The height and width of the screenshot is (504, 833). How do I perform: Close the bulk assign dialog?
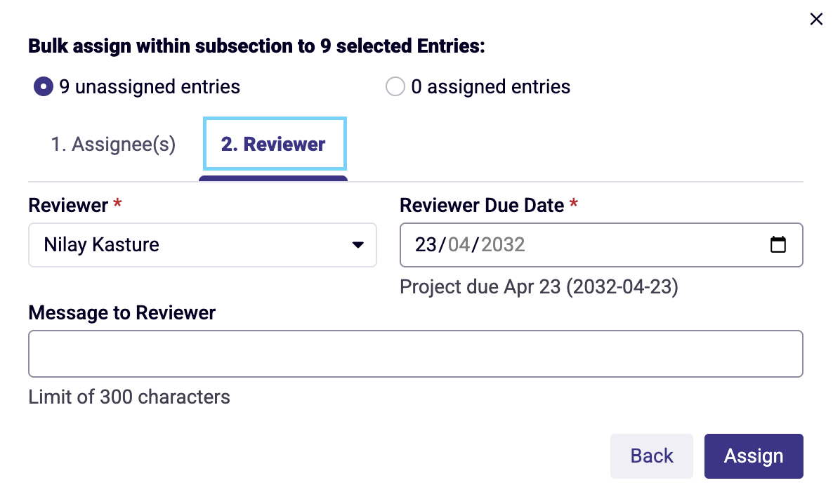(x=816, y=19)
